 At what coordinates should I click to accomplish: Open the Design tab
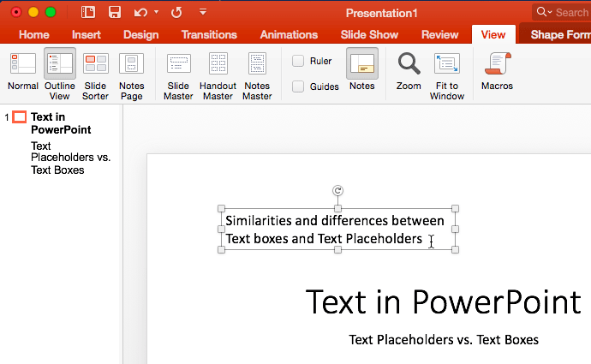141,34
